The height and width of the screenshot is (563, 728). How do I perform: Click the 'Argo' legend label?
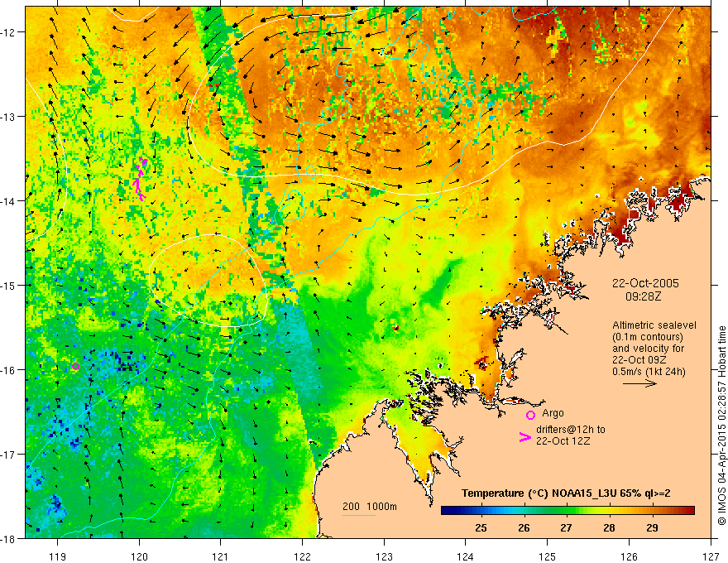pyautogui.click(x=553, y=413)
